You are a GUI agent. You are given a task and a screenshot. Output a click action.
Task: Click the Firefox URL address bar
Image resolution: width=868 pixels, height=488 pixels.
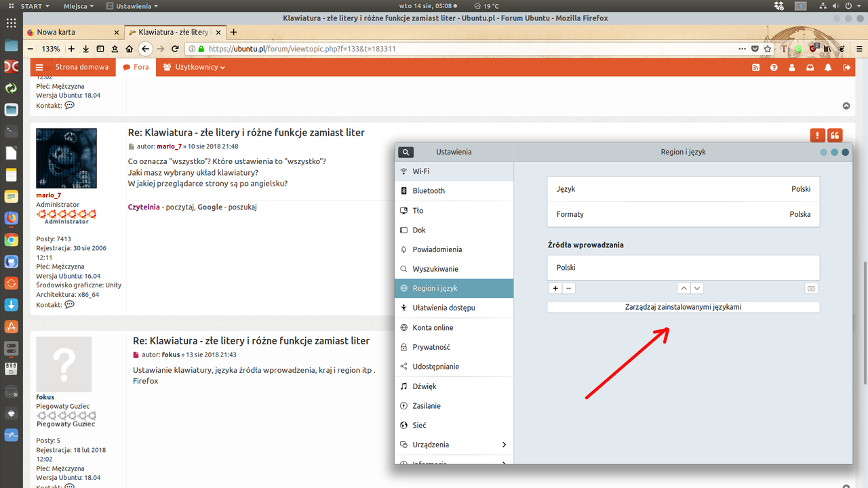468,49
